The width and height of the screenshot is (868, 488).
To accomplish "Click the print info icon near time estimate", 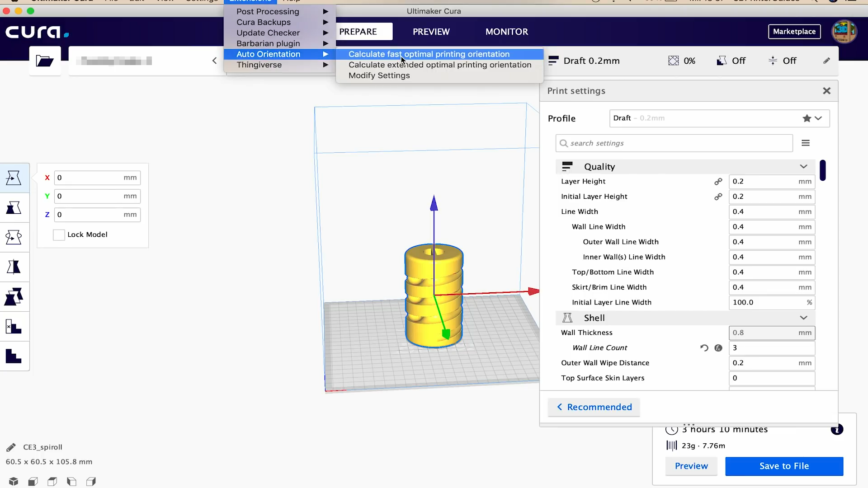I will (x=837, y=429).
